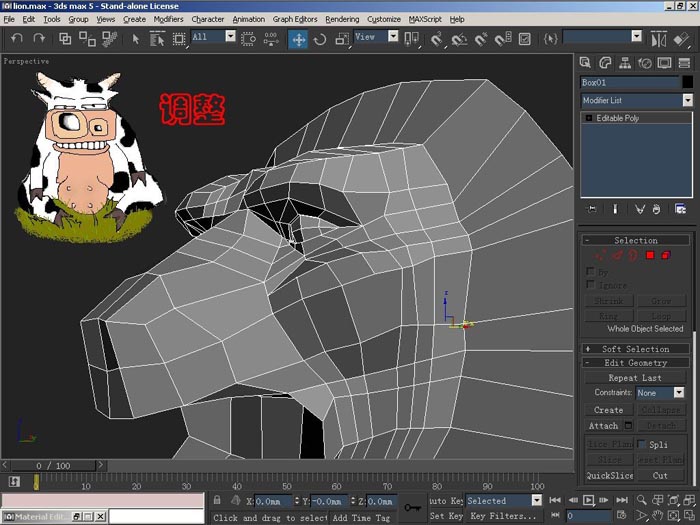Select Border sub-object level icon

click(633, 255)
